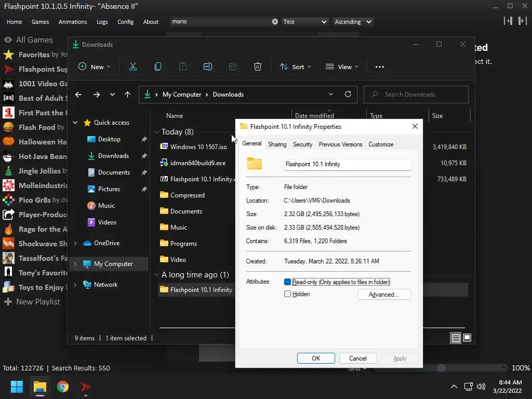The width and height of the screenshot is (532, 399).
Task: Click the Copy icon in Downloads toolbar
Action: [158, 67]
